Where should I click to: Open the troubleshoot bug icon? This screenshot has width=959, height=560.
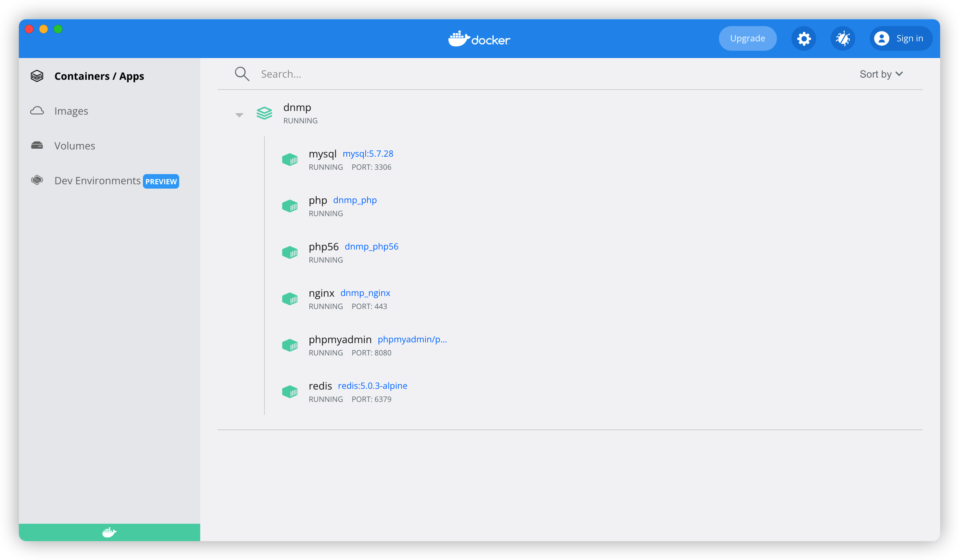(843, 38)
